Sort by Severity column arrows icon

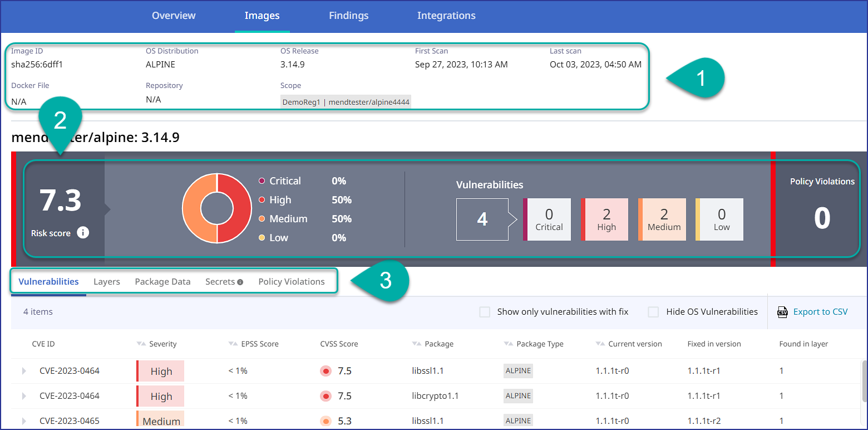141,344
